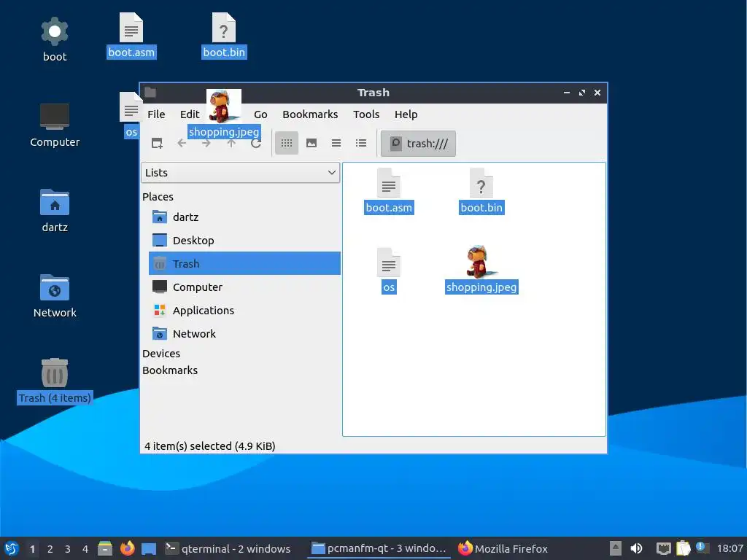
Task: Click the dartz home folder desktop icon
Action: [x=55, y=211]
